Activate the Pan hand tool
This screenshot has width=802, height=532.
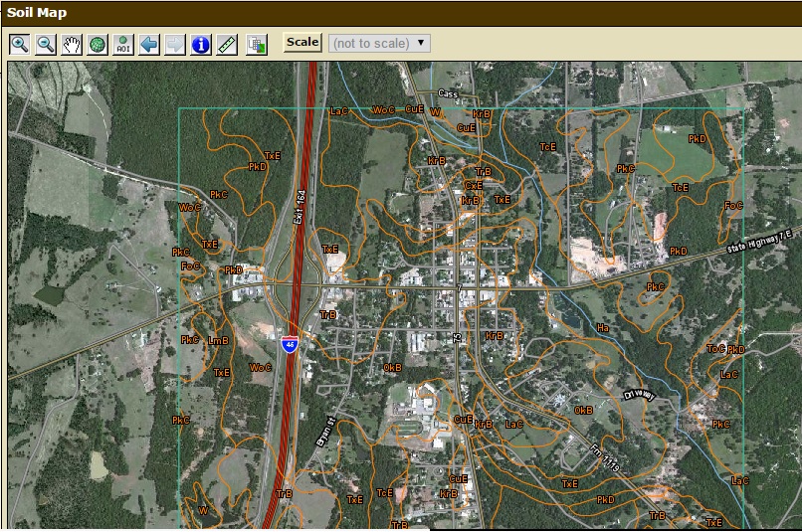coord(72,45)
